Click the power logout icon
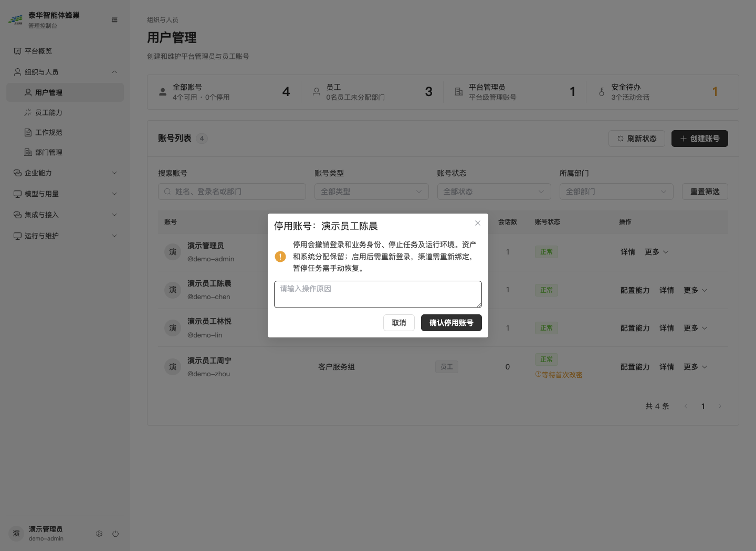The width and height of the screenshot is (756, 551). pyautogui.click(x=115, y=534)
